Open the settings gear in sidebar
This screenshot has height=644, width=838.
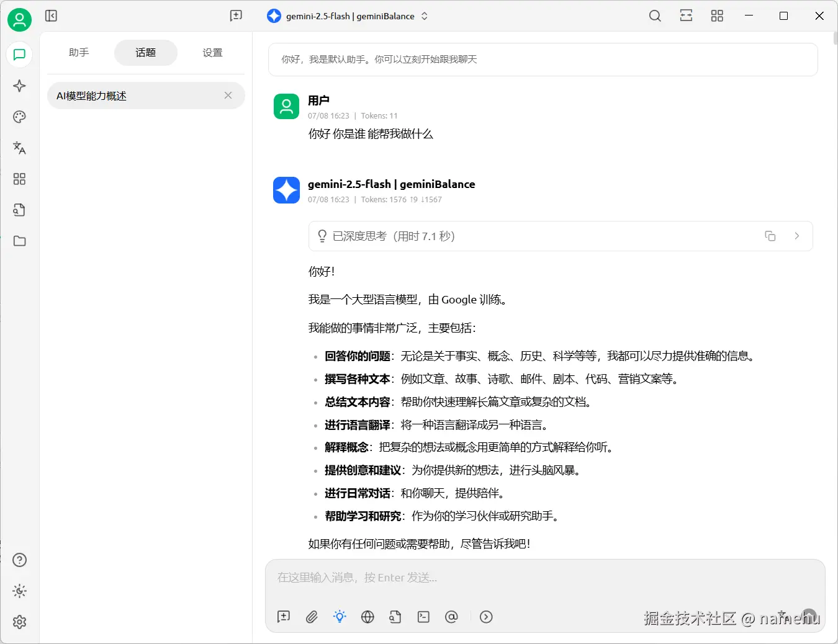[19, 622]
